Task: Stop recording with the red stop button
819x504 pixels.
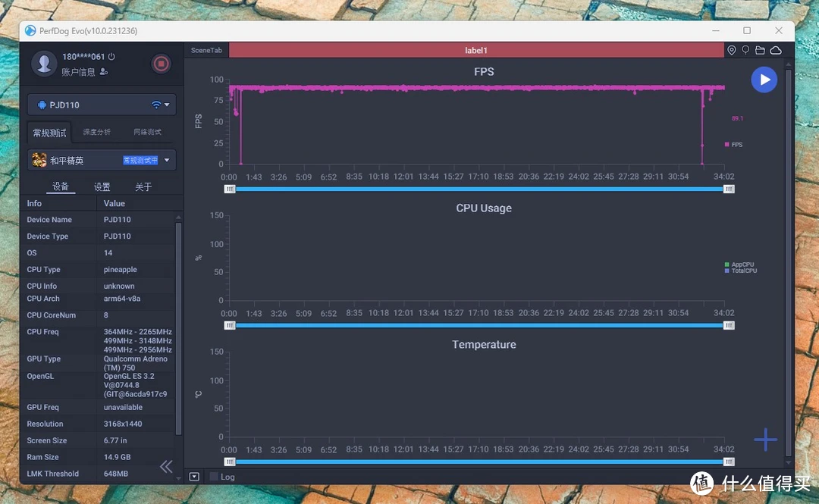Action: 161,64
